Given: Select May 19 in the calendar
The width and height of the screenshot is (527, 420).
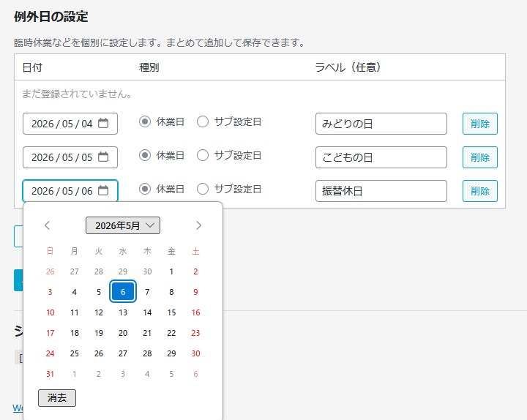Looking at the screenshot, I should pos(99,333).
